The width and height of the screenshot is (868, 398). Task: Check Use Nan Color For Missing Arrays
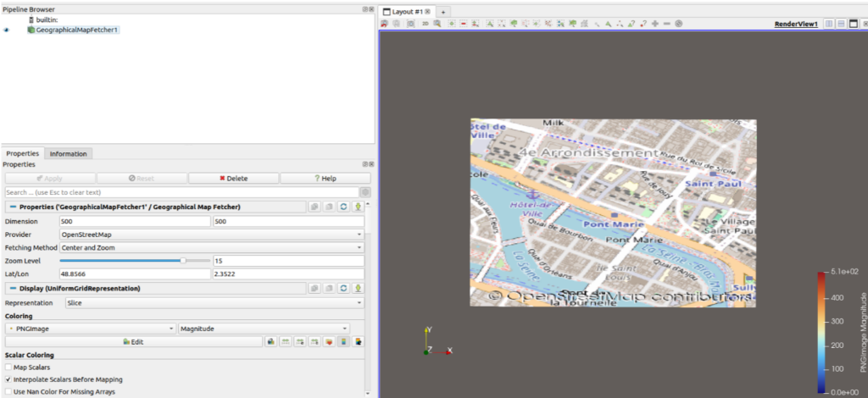click(8, 392)
